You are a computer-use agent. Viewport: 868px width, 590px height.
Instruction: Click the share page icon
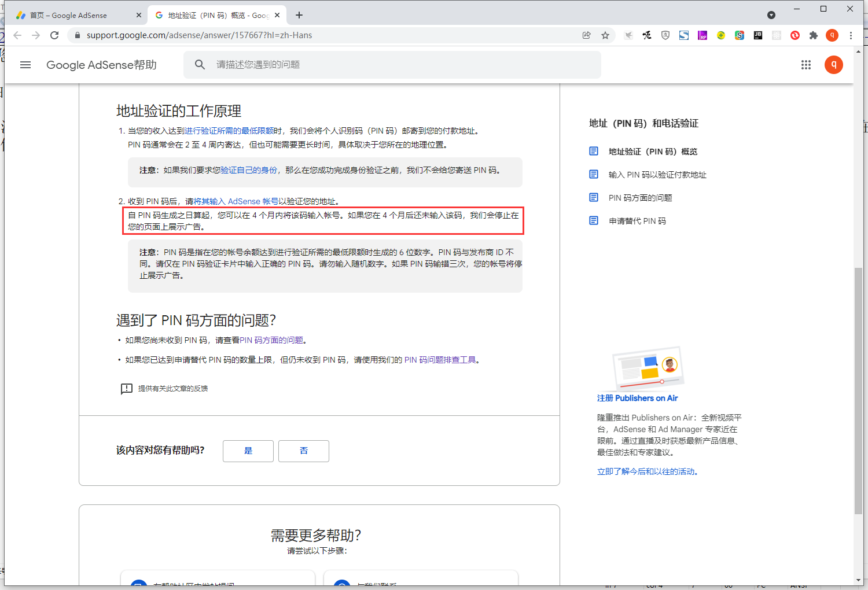[x=587, y=35]
